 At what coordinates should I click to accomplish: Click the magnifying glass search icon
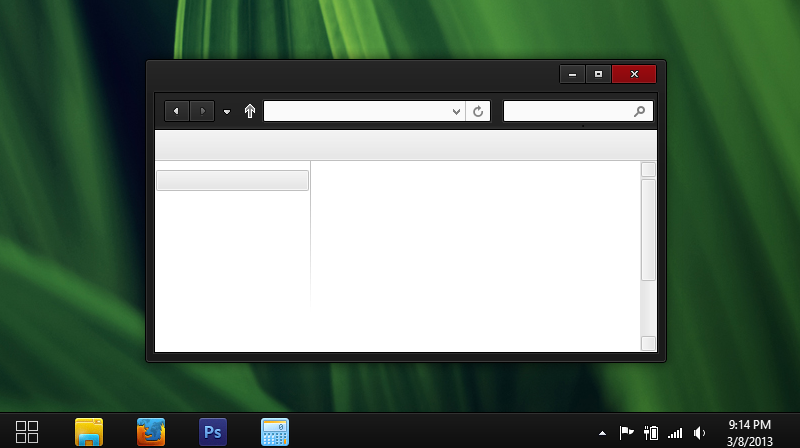[x=639, y=111]
